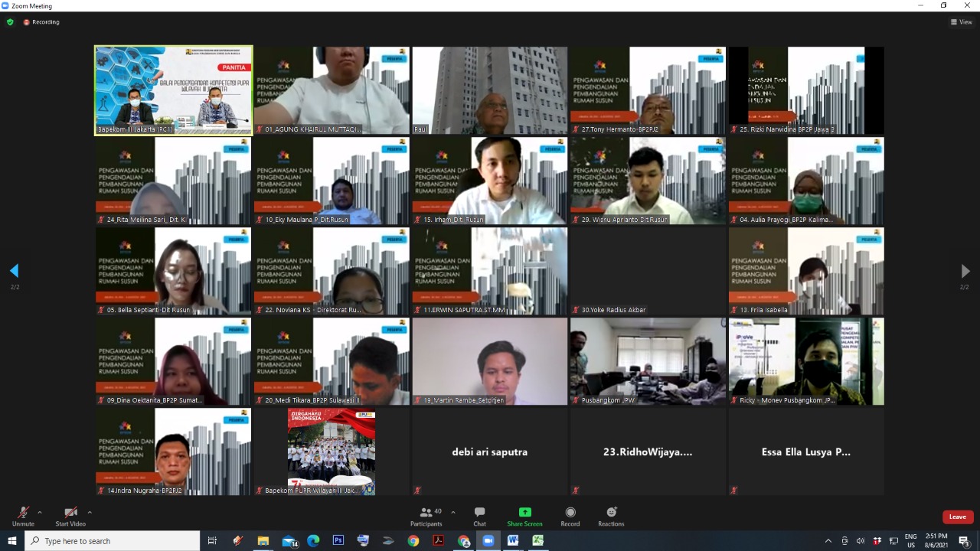This screenshot has height=551, width=980.
Task: Open the clock showing 2:51 PM
Action: [936, 541]
